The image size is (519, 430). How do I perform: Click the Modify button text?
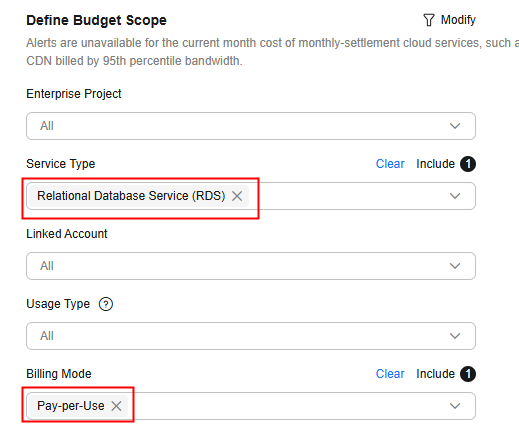point(458,20)
